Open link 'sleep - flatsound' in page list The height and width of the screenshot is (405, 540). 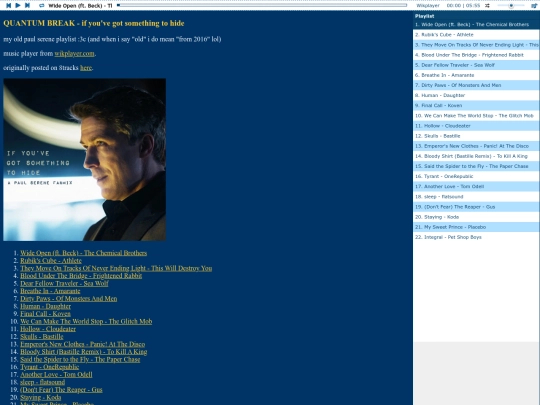click(x=42, y=382)
